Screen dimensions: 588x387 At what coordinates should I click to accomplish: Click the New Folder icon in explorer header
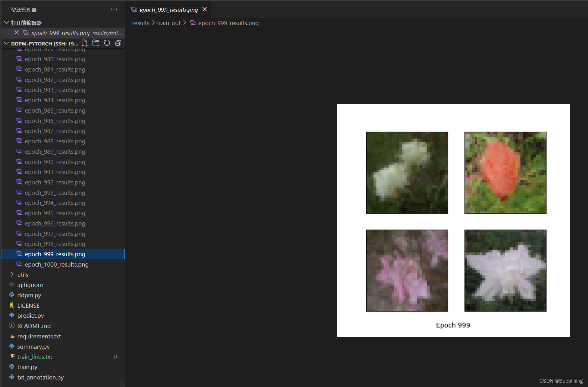96,43
